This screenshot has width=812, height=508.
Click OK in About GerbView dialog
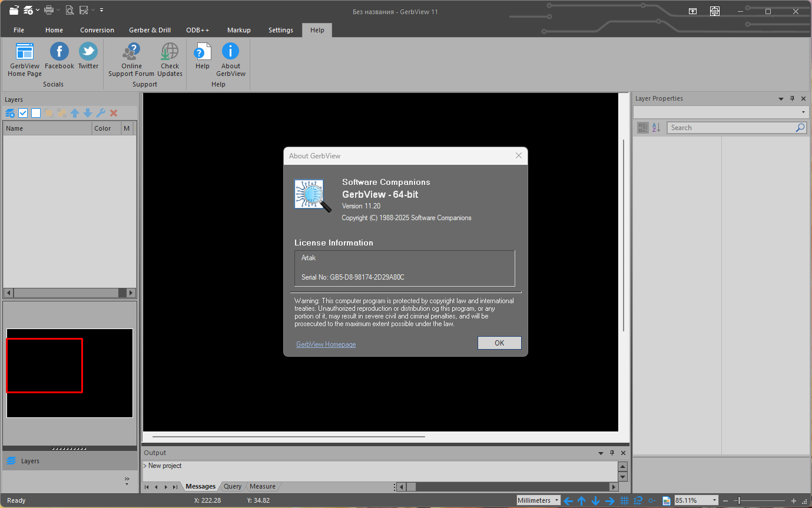[x=499, y=343]
